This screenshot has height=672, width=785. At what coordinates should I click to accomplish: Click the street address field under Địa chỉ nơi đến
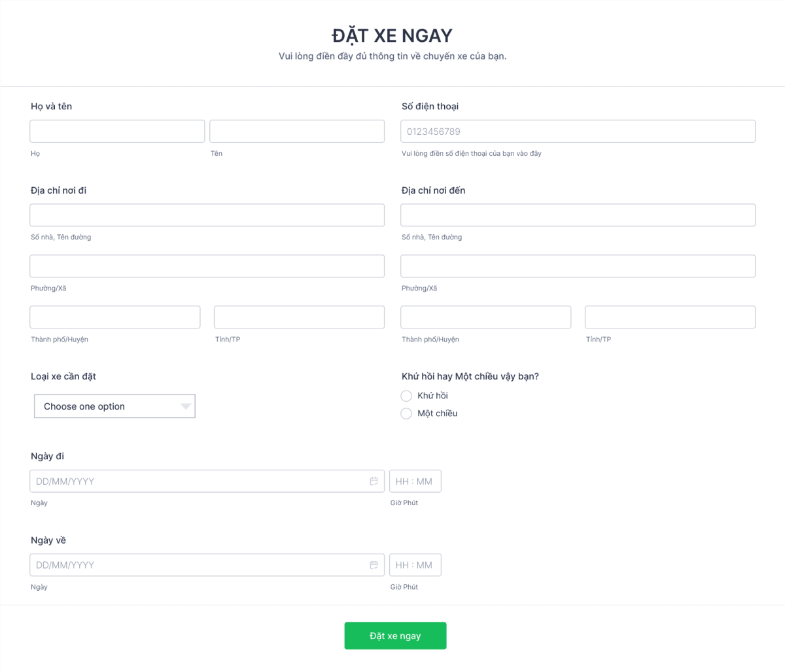point(578,215)
